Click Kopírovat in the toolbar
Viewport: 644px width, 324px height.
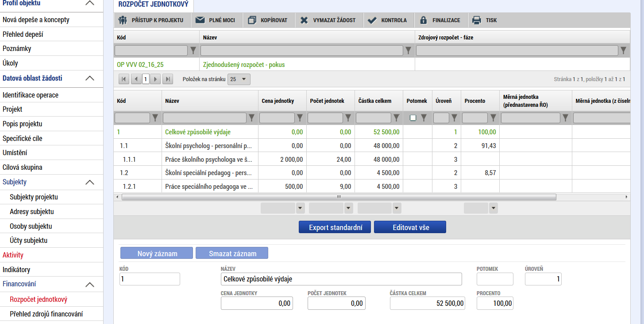pos(268,20)
